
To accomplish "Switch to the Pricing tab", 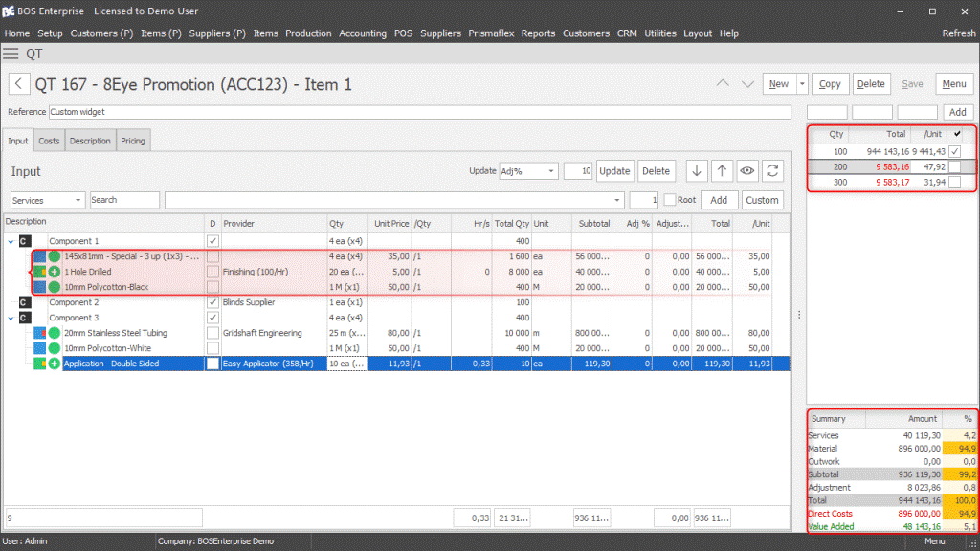I will (132, 142).
